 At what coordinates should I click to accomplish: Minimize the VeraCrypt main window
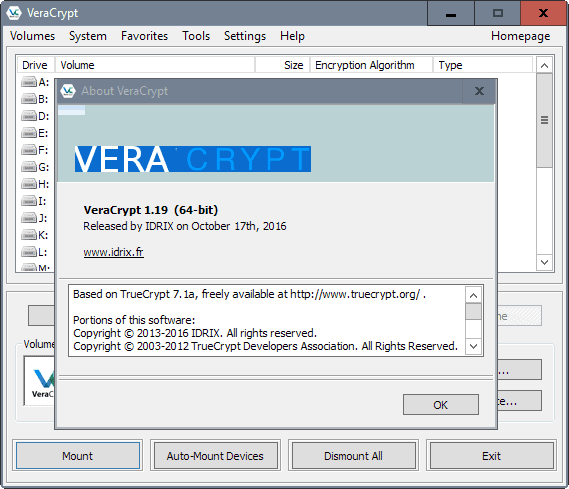click(x=451, y=13)
